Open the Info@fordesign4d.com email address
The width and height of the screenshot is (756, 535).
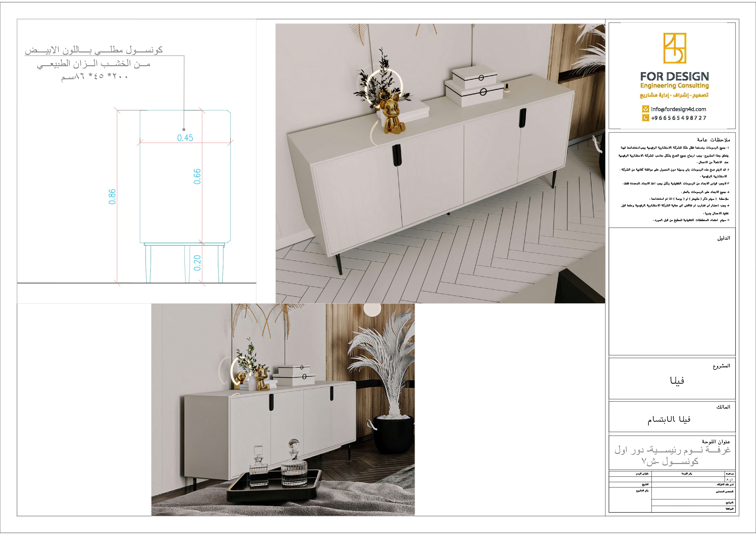pos(678,109)
